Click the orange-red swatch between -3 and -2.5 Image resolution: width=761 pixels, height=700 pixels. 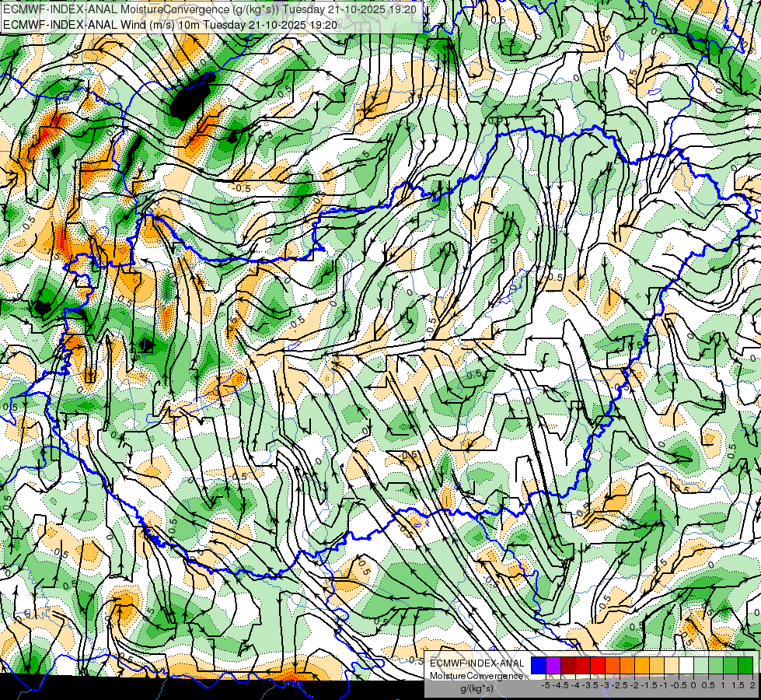(613, 666)
